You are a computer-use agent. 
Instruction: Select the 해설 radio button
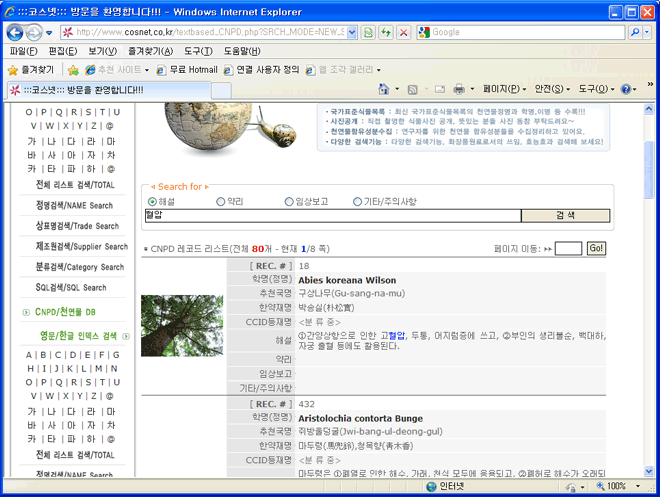[152, 202]
